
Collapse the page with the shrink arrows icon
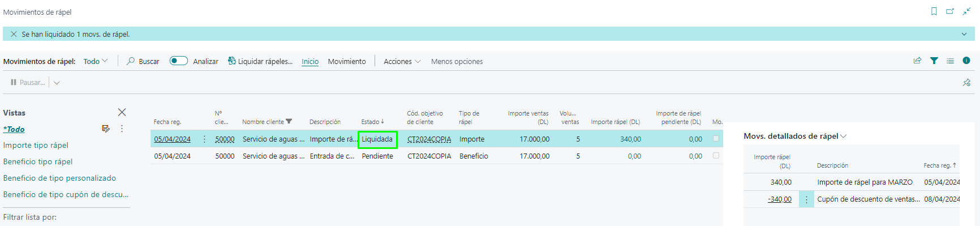966,11
